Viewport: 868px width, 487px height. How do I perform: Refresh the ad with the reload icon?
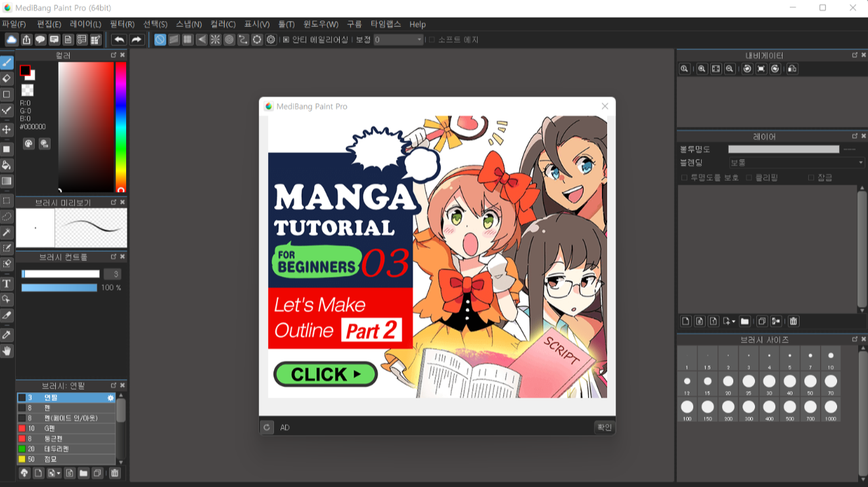pos(267,427)
